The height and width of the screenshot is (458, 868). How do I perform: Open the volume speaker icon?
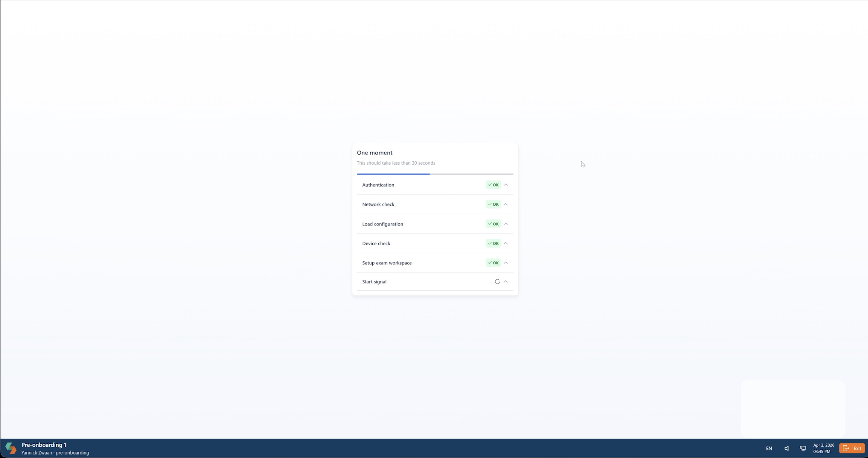(x=786, y=448)
